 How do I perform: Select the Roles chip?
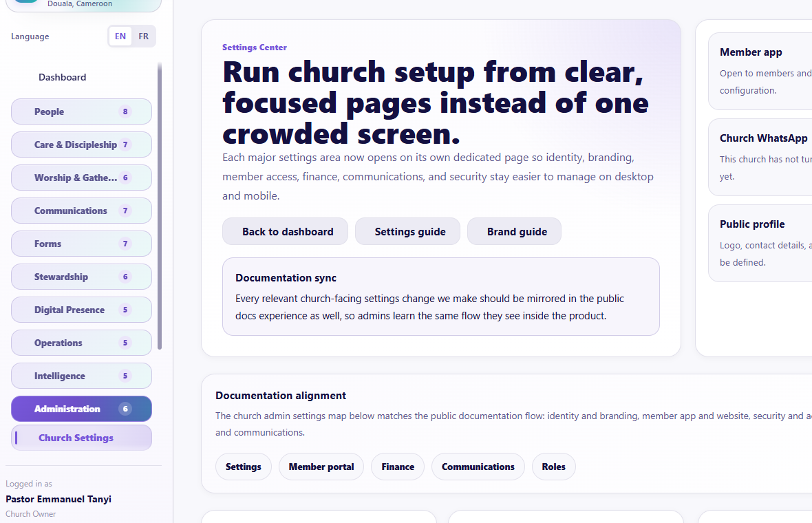(553, 467)
